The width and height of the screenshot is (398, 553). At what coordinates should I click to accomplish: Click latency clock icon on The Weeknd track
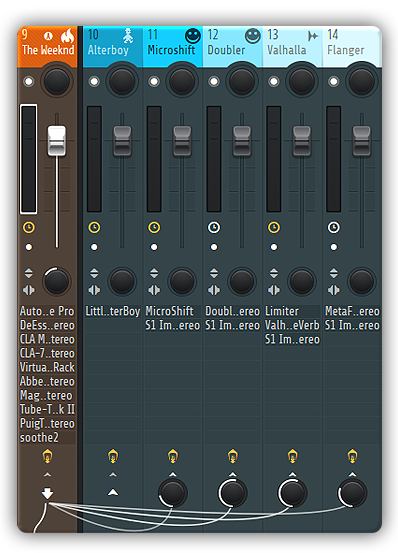point(29,227)
